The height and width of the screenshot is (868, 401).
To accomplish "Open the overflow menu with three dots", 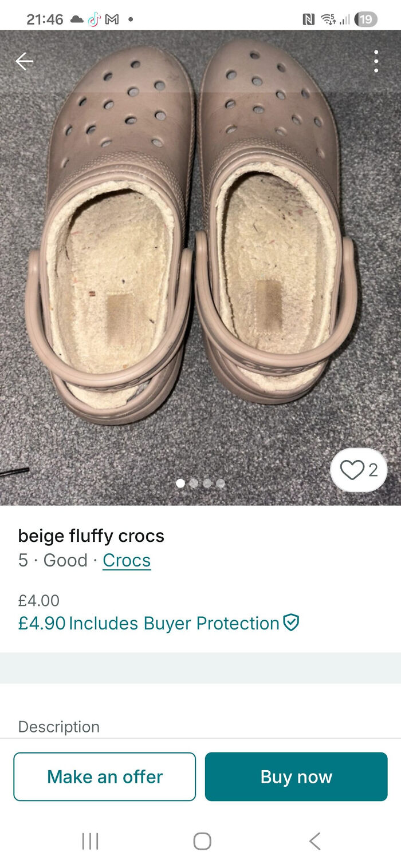I will 376,61.
